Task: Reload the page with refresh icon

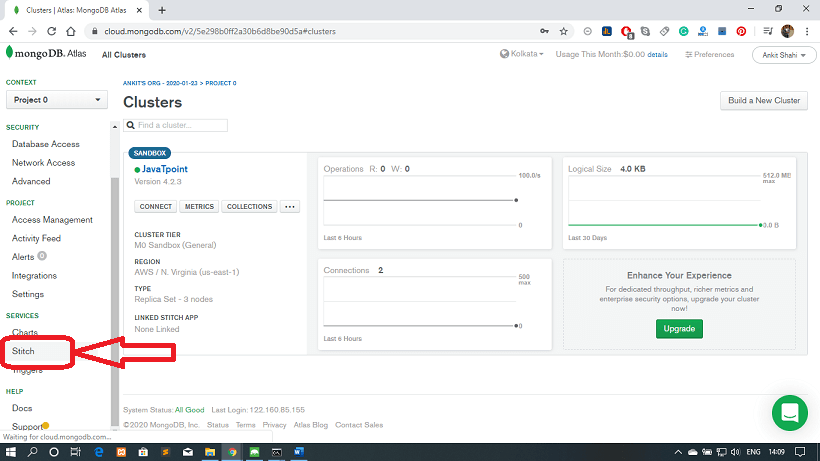Action: (x=51, y=31)
